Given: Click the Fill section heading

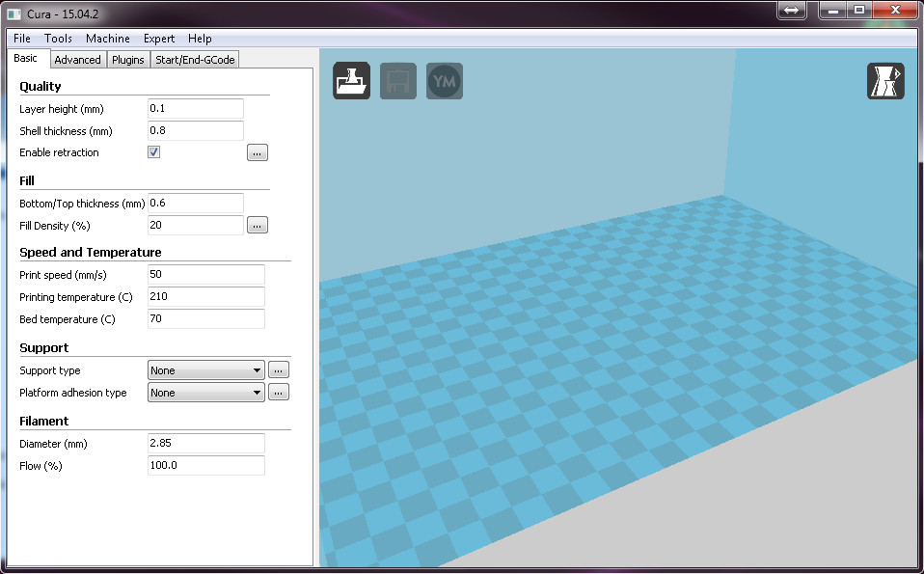Looking at the screenshot, I should pos(26,180).
